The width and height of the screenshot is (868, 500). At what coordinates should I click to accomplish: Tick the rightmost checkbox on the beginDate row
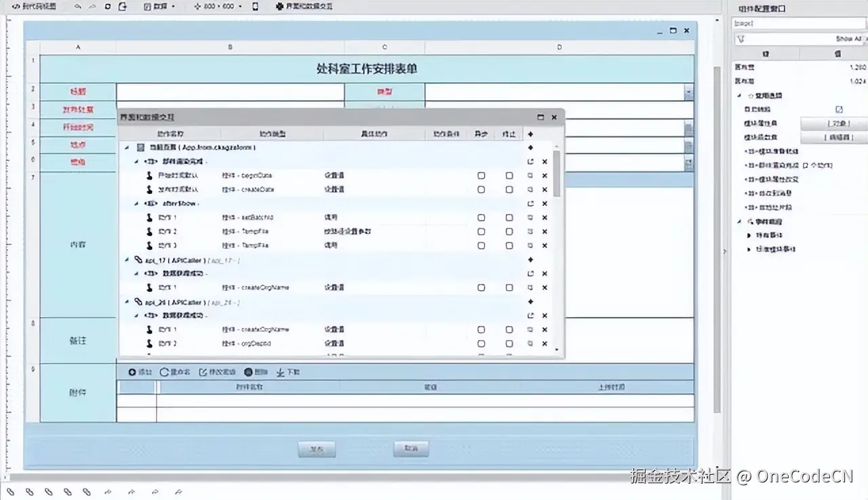click(509, 175)
